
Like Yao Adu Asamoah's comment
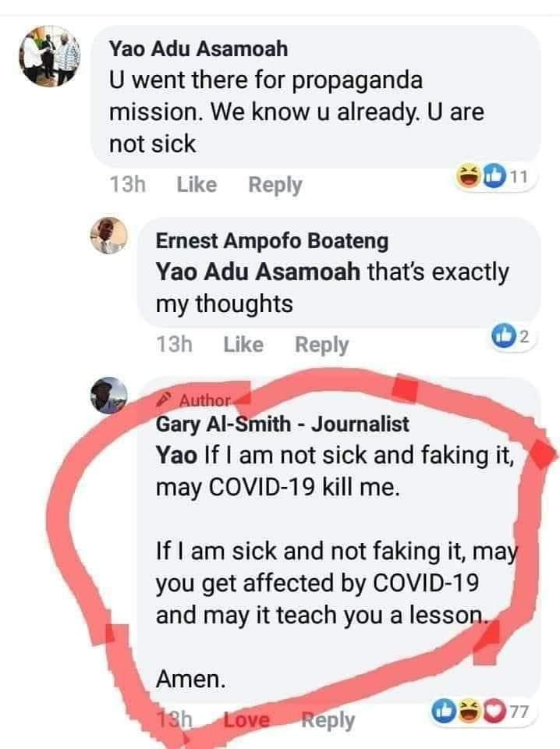tap(197, 185)
